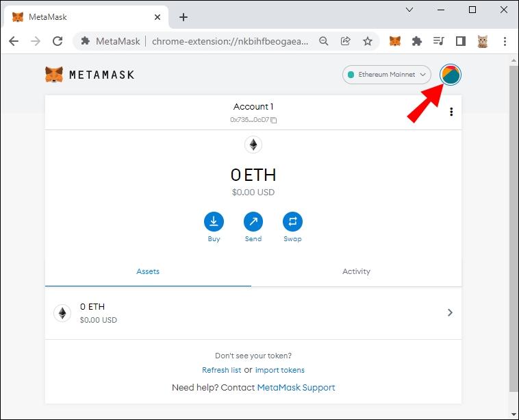This screenshot has width=519, height=420.
Task: Open the account menu via the colorful avatar
Action: [x=450, y=75]
